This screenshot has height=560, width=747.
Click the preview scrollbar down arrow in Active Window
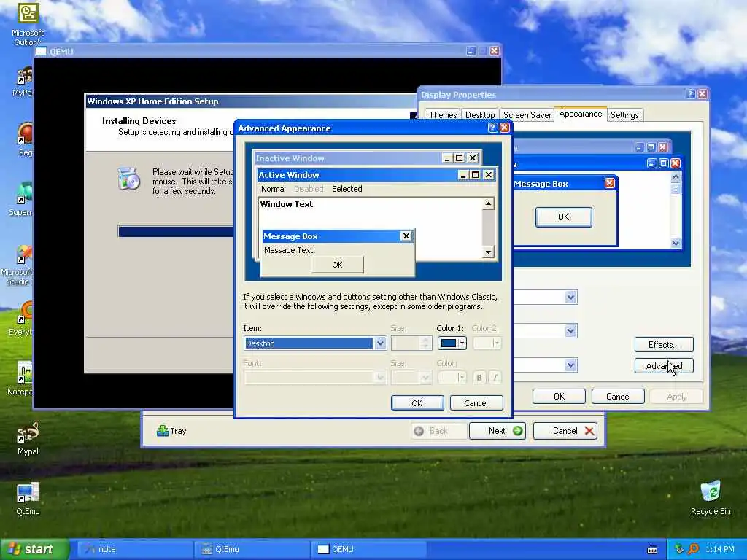[x=488, y=252]
